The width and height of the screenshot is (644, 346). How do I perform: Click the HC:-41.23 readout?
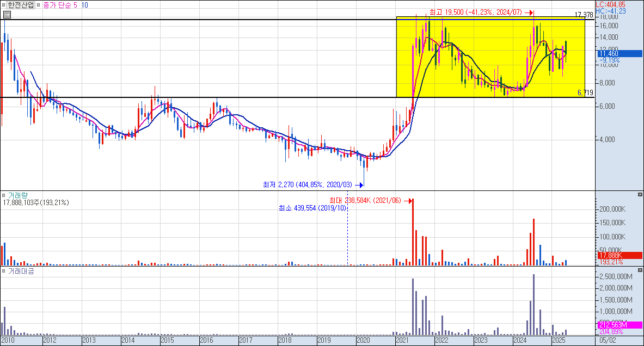610,11
